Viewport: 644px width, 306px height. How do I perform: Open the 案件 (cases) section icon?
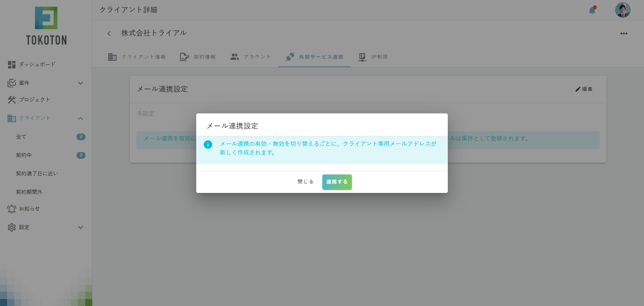(x=11, y=83)
